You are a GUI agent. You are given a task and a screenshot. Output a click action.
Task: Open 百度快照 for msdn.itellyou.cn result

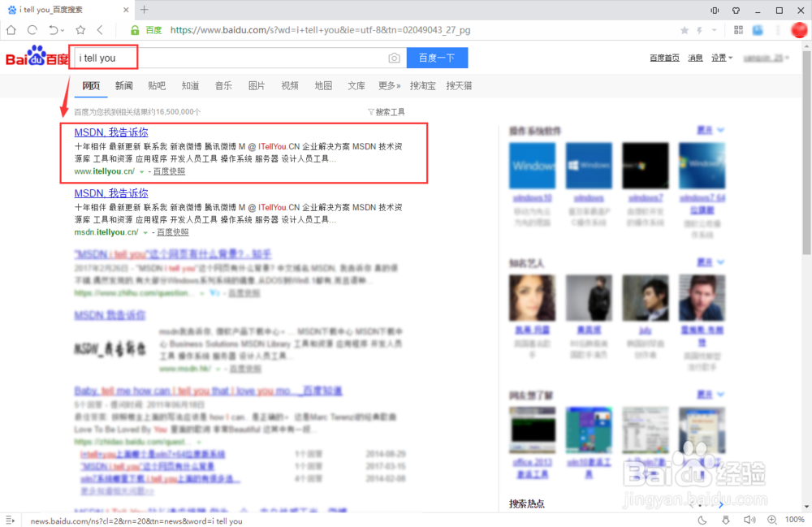point(172,232)
